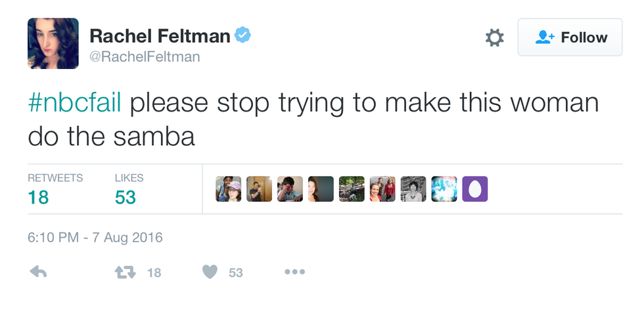Follow Rachel Feltman
The height and width of the screenshot is (310, 644).
[x=569, y=37]
